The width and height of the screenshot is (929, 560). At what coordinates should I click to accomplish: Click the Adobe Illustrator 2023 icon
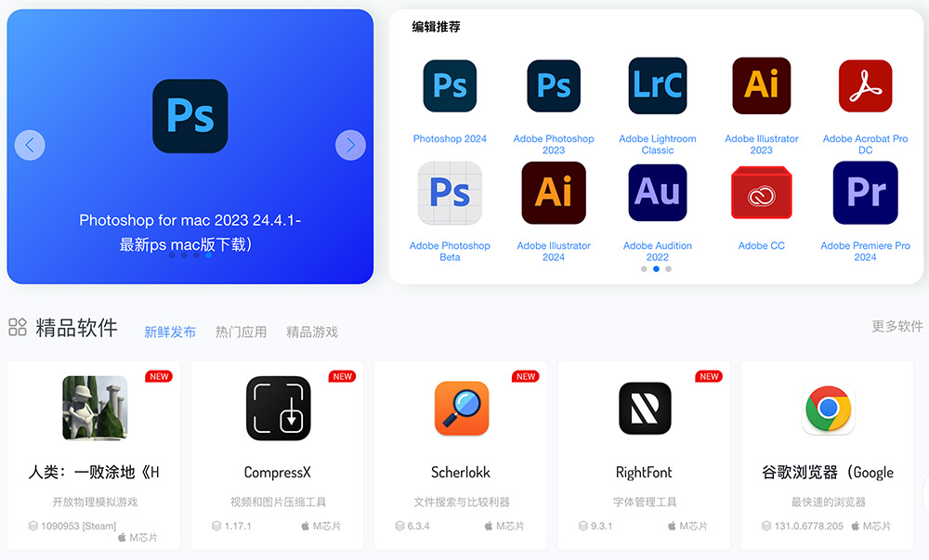pyautogui.click(x=761, y=85)
